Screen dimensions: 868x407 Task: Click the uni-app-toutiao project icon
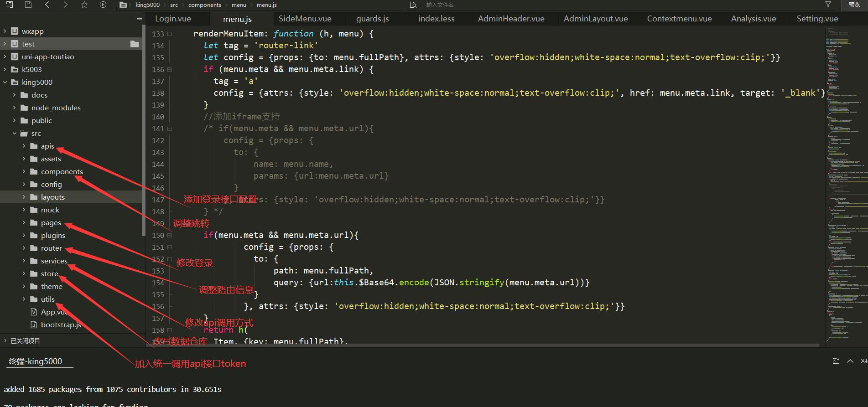15,57
